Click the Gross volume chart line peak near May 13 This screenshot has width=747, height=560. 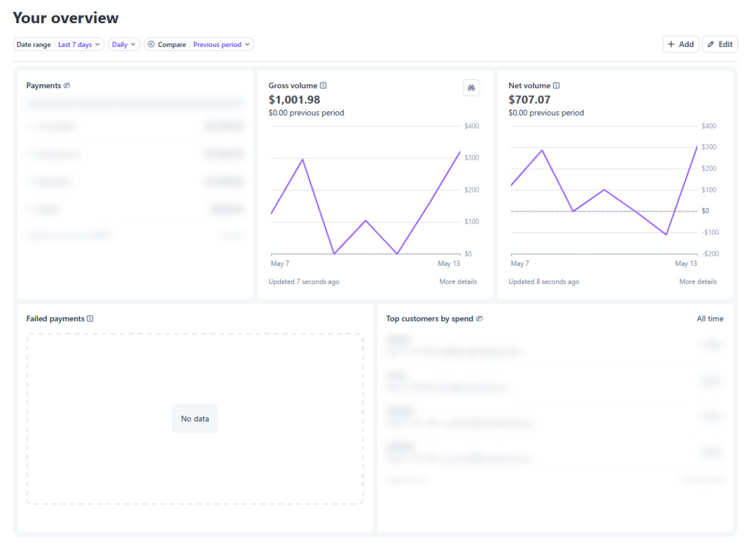click(459, 152)
